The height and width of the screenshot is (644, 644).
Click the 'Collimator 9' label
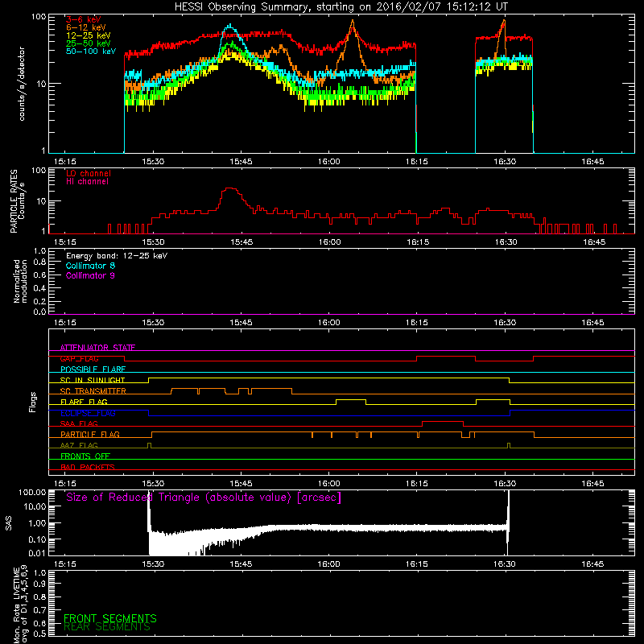(90, 275)
